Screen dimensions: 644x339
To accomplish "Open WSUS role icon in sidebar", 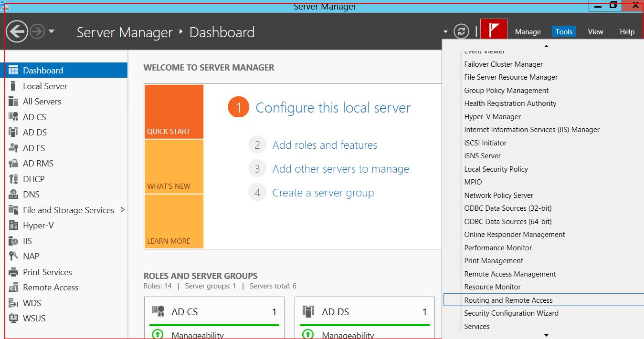I will coord(14,318).
